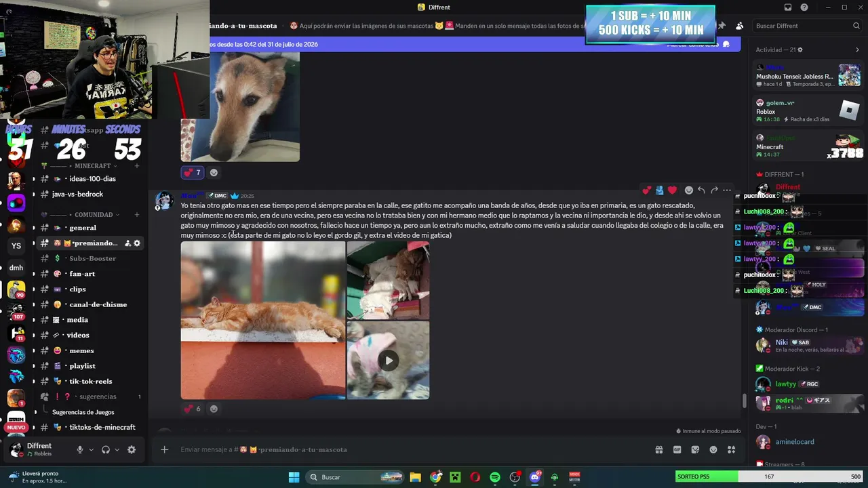The height and width of the screenshot is (488, 868).
Task: Open the Discord help icon
Action: point(804,7)
